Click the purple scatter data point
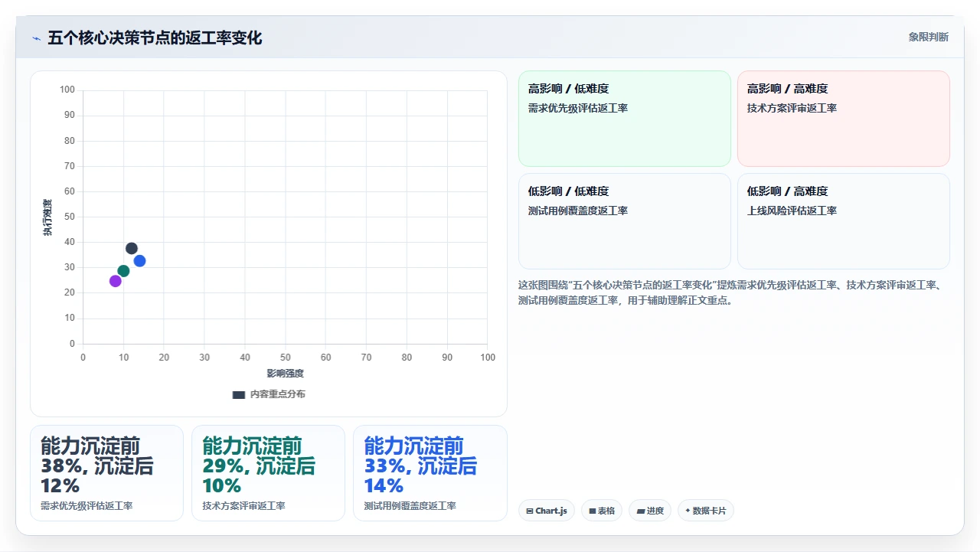Screen dimensions: 980x552 coord(116,281)
